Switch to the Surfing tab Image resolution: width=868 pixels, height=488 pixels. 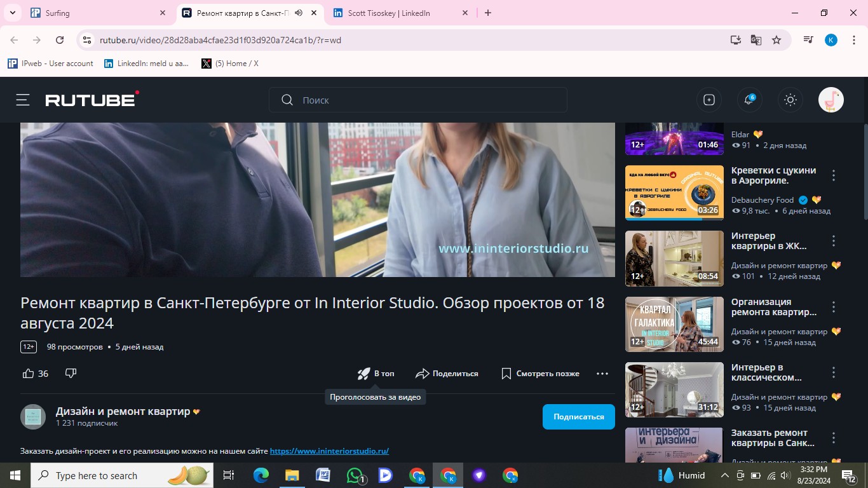tap(98, 13)
